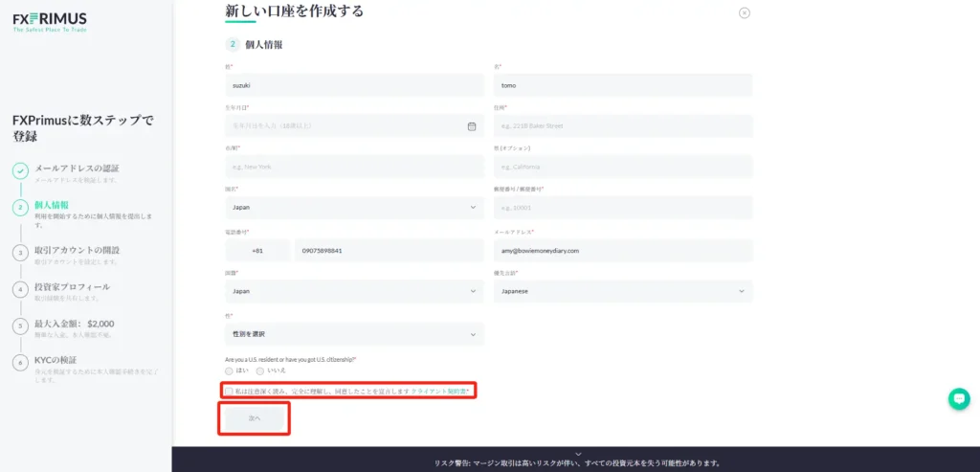Open the green live chat bubble
The width and height of the screenshot is (980, 472).
click(x=959, y=399)
